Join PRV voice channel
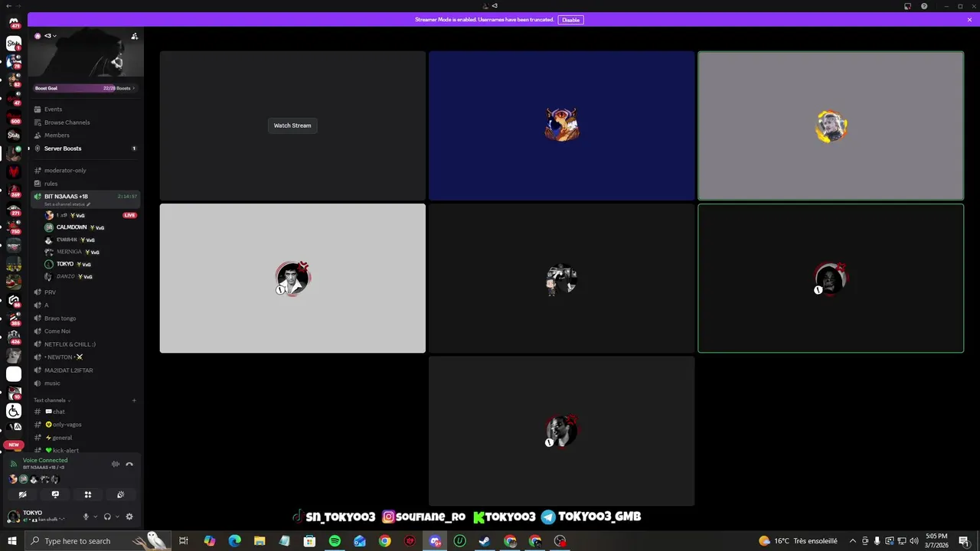 [85, 292]
